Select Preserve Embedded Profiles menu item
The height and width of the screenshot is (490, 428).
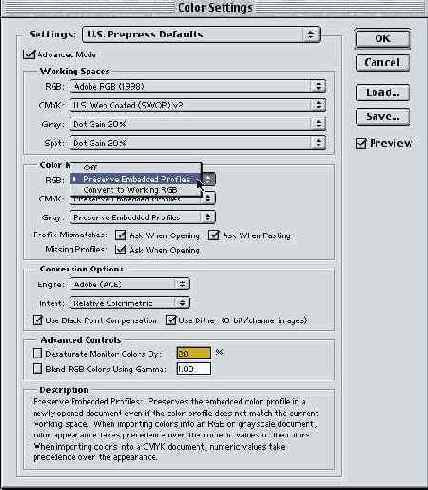[136, 179]
